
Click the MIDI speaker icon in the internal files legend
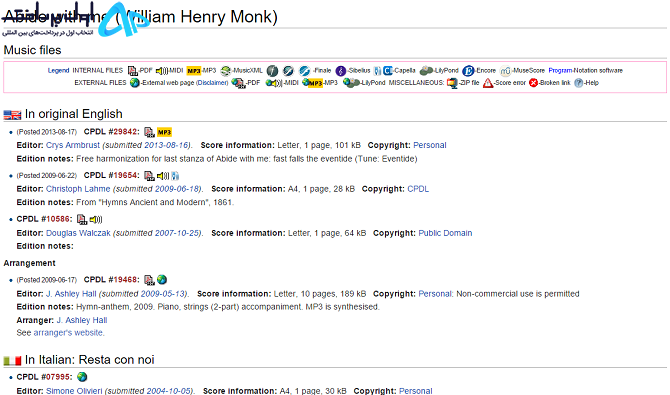tap(162, 71)
